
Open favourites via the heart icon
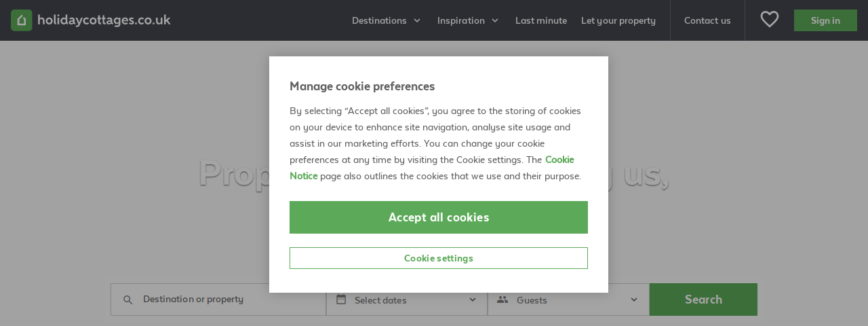pos(770,20)
